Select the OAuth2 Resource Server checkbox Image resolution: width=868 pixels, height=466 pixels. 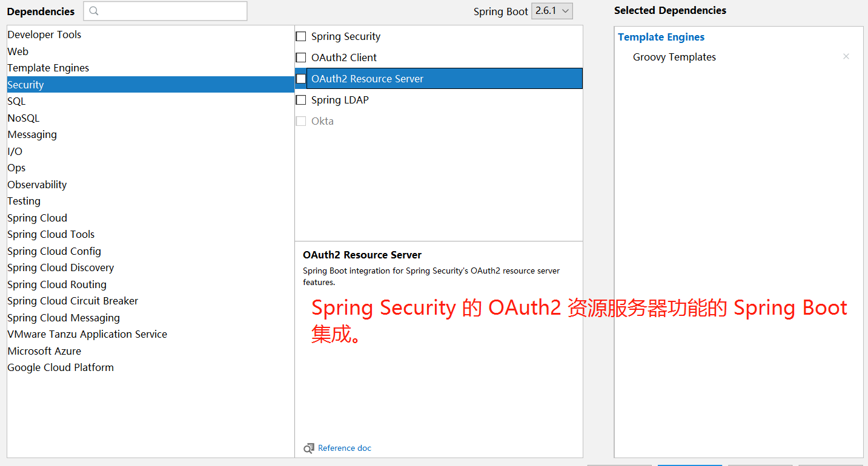[301, 78]
